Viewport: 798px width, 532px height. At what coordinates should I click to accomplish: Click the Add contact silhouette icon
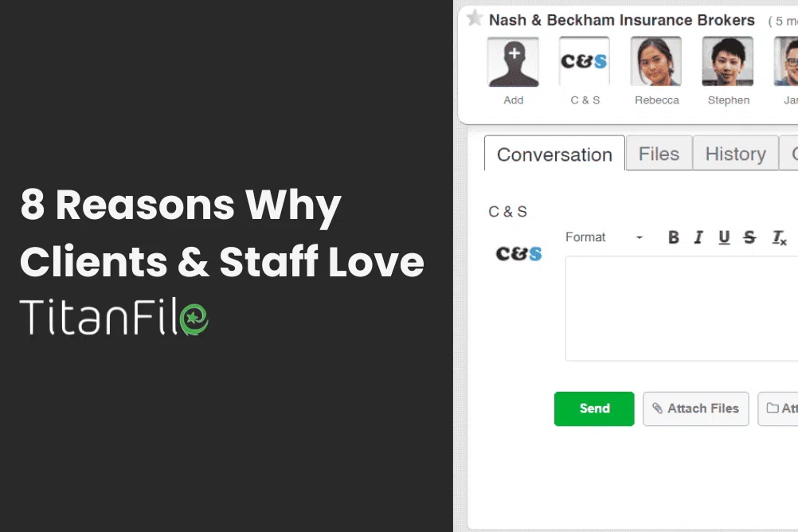[x=513, y=62]
